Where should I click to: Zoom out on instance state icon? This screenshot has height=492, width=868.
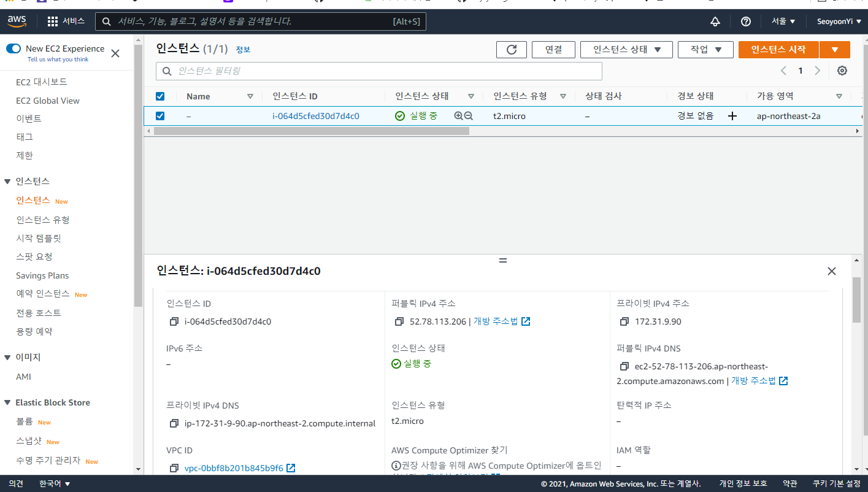coord(469,115)
